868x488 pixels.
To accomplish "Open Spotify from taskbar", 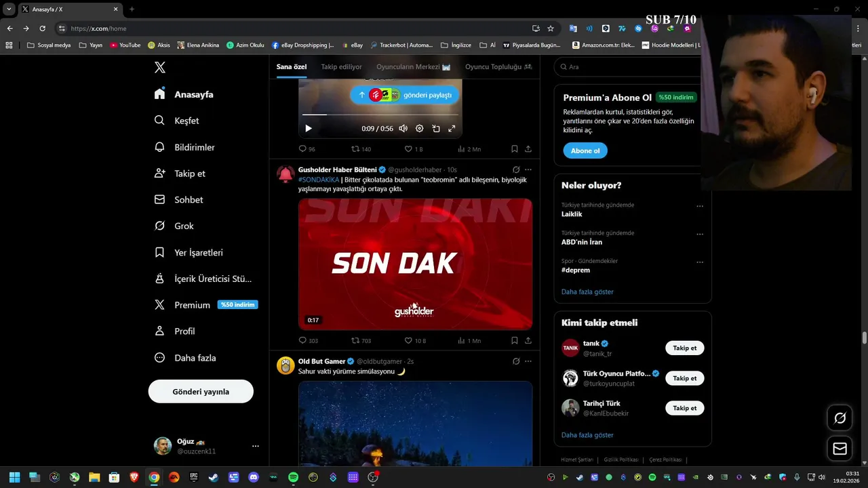I will click(293, 477).
